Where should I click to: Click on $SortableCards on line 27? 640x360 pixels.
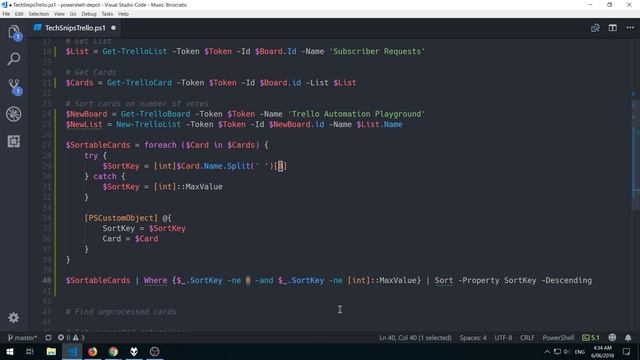coord(98,145)
